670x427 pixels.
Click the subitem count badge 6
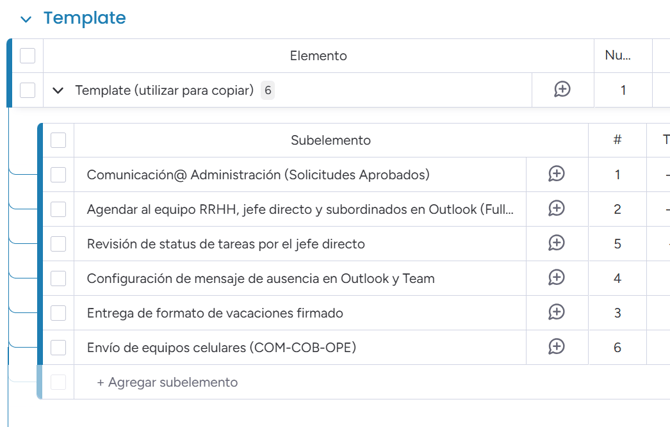point(268,90)
